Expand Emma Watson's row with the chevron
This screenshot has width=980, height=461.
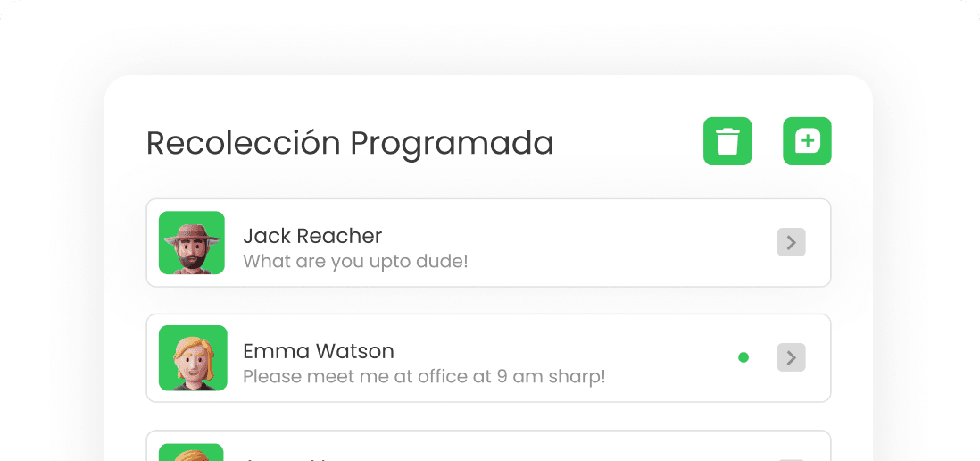pyautogui.click(x=792, y=357)
